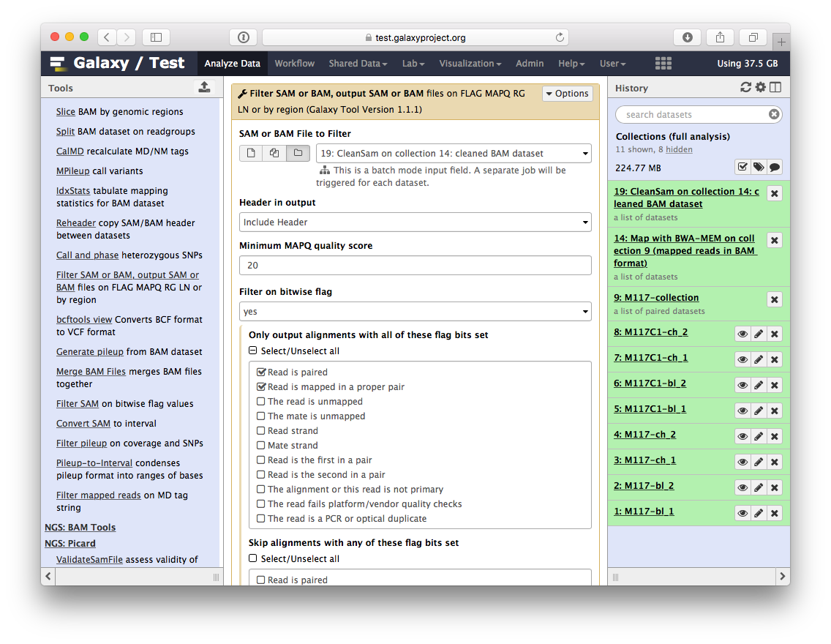Viewport: 831px width, 644px height.
Task: Click the upload data icon in Tools panel
Action: pyautogui.click(x=204, y=88)
